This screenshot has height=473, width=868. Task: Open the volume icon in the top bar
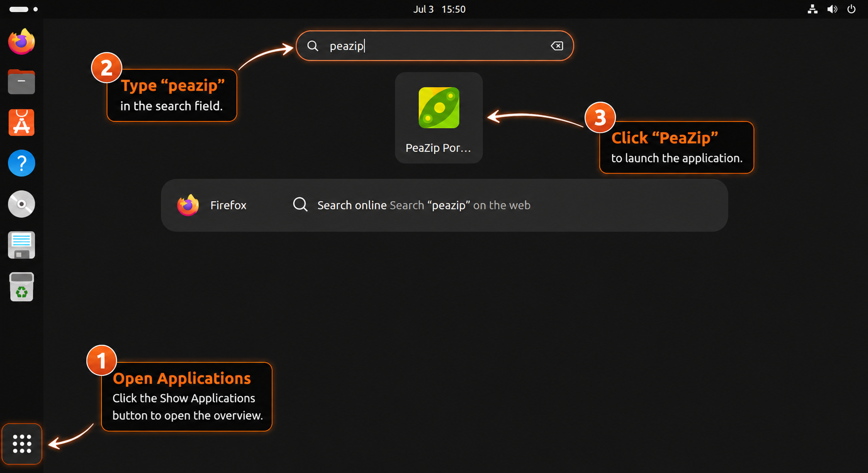tap(832, 9)
